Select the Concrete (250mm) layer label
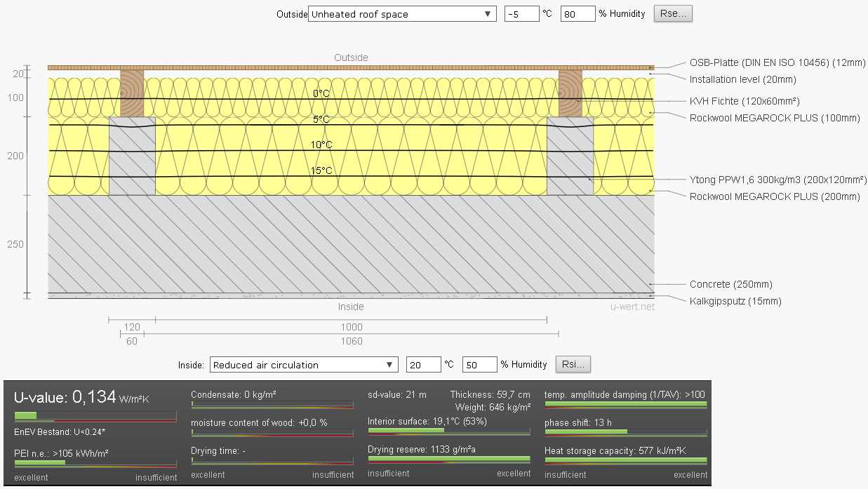The image size is (868, 489). tap(730, 284)
